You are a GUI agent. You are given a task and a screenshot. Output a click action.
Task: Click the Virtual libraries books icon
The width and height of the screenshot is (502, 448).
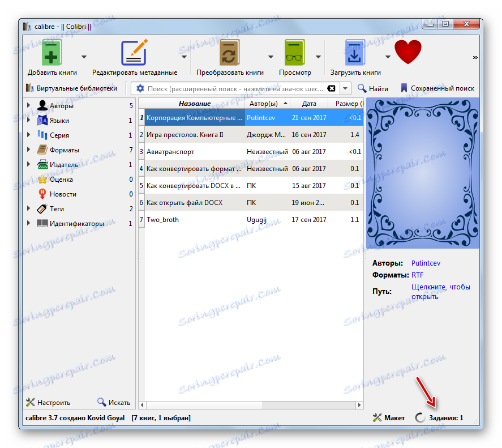coord(30,88)
